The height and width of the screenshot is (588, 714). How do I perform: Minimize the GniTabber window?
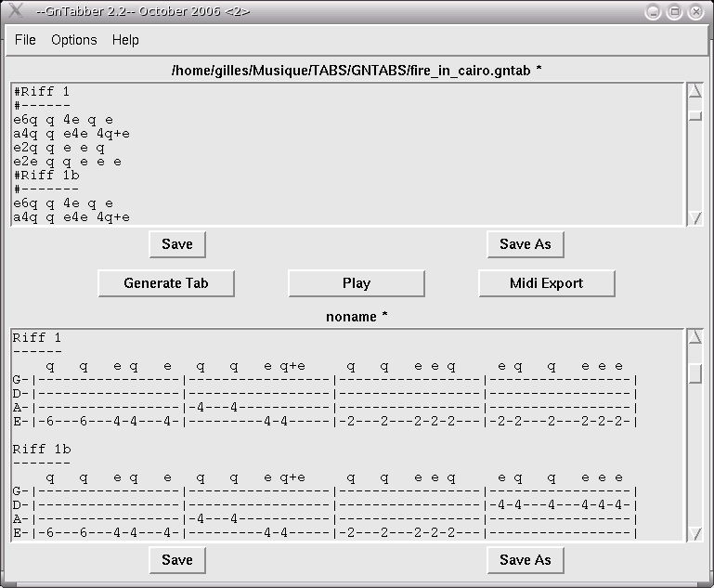653,12
